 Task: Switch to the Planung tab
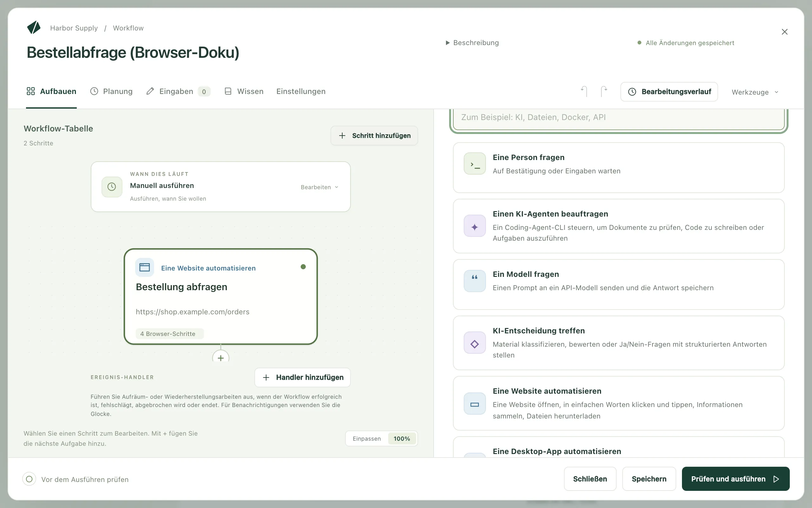click(x=111, y=91)
